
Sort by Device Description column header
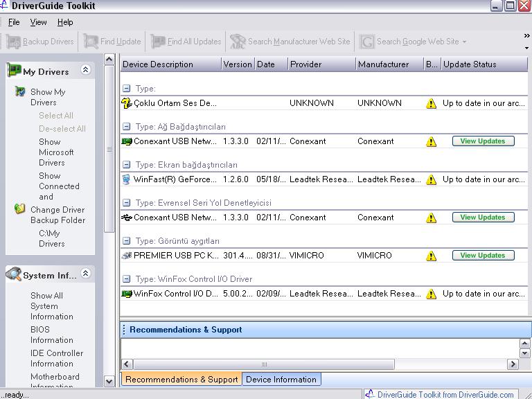pos(170,64)
